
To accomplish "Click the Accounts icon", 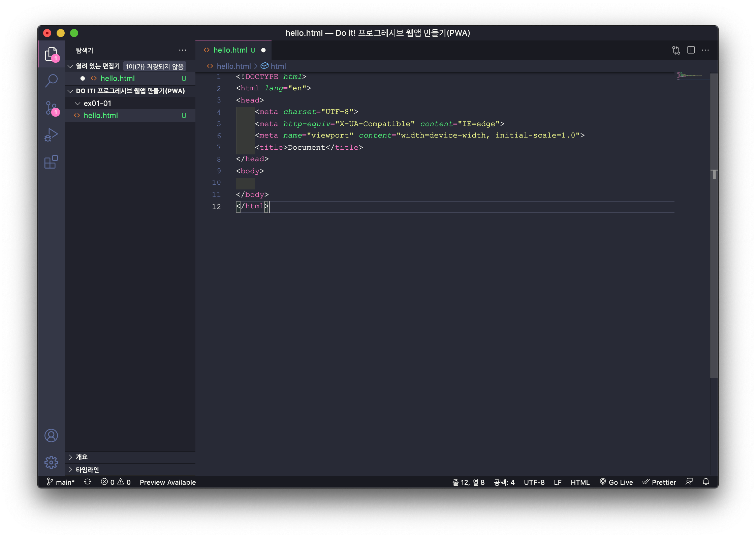I will click(51, 436).
